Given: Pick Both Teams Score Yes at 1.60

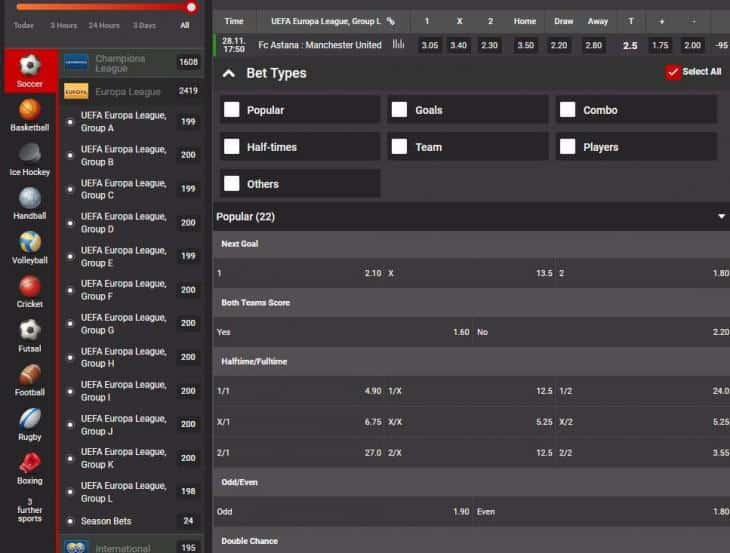Looking at the screenshot, I should [x=342, y=332].
